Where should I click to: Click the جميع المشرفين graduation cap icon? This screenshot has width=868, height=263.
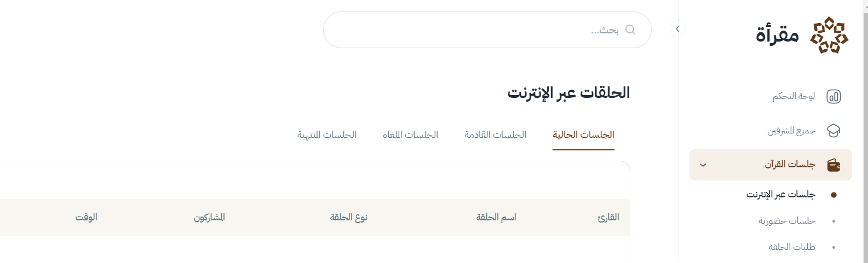(833, 131)
